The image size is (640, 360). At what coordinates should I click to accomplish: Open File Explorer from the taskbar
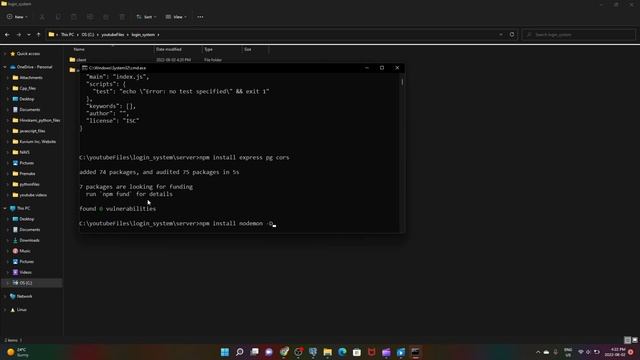327,352
